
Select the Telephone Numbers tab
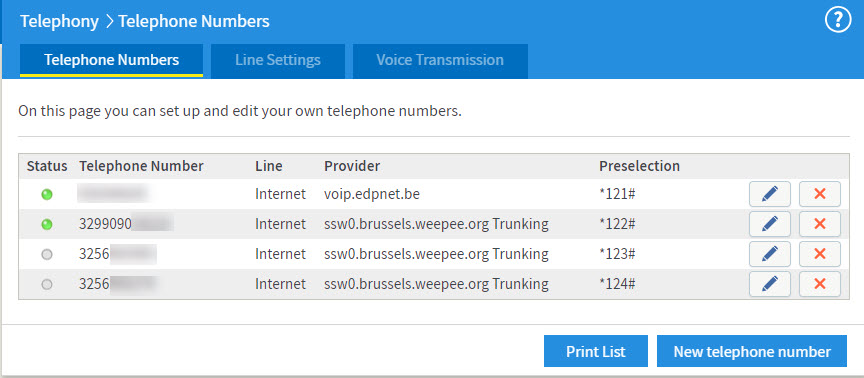[111, 60]
